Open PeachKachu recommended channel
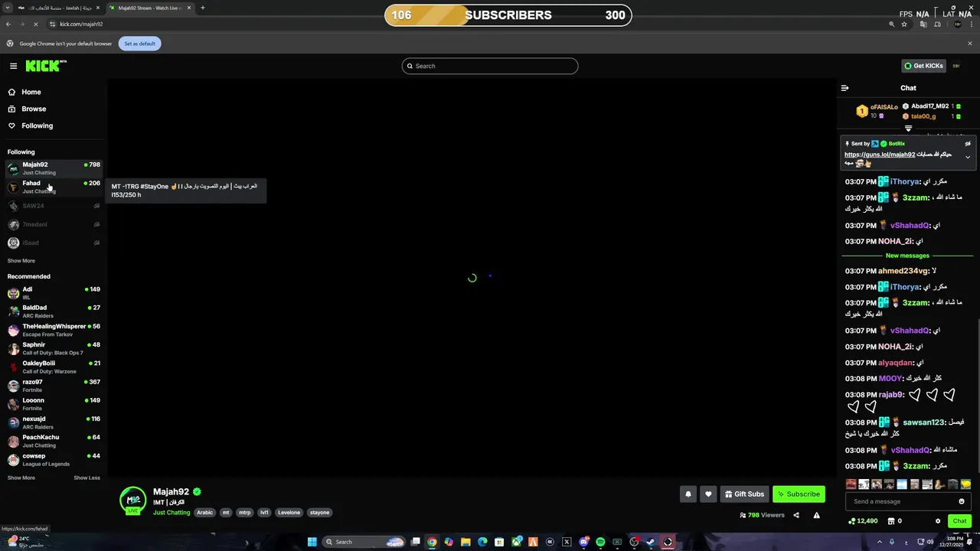 (54, 441)
